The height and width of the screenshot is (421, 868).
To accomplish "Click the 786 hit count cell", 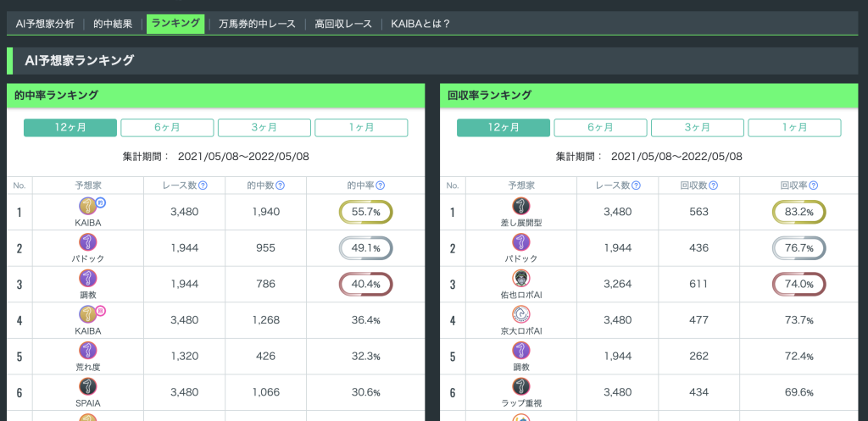I will tap(264, 284).
